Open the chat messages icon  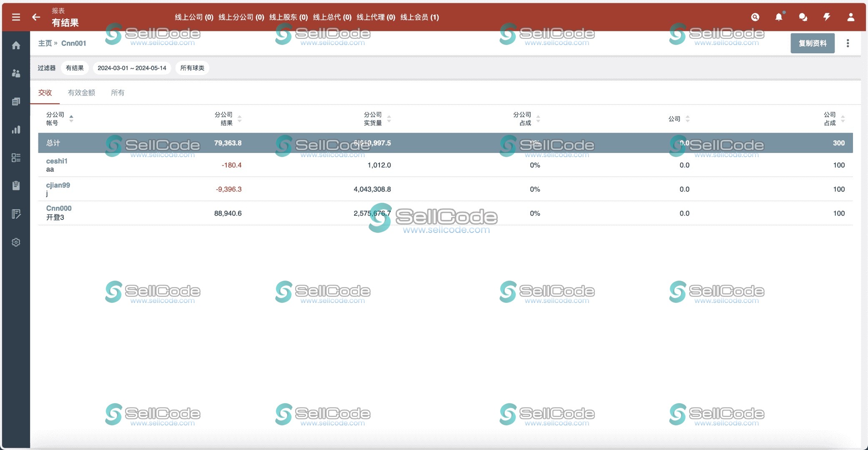[803, 17]
